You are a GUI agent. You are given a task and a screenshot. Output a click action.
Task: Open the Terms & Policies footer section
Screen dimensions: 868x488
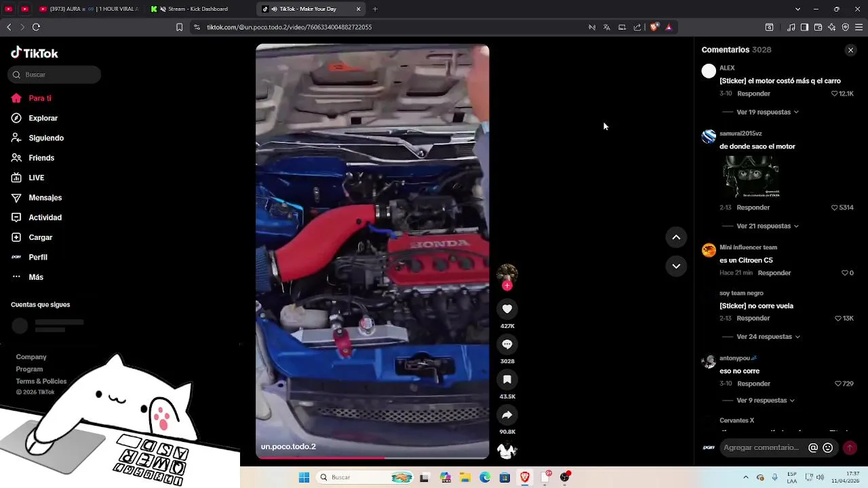(x=41, y=382)
